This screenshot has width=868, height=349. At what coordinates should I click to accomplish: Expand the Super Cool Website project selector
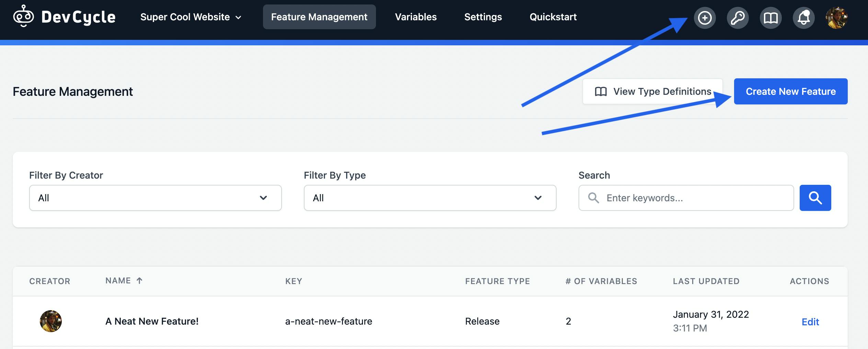[x=190, y=17]
